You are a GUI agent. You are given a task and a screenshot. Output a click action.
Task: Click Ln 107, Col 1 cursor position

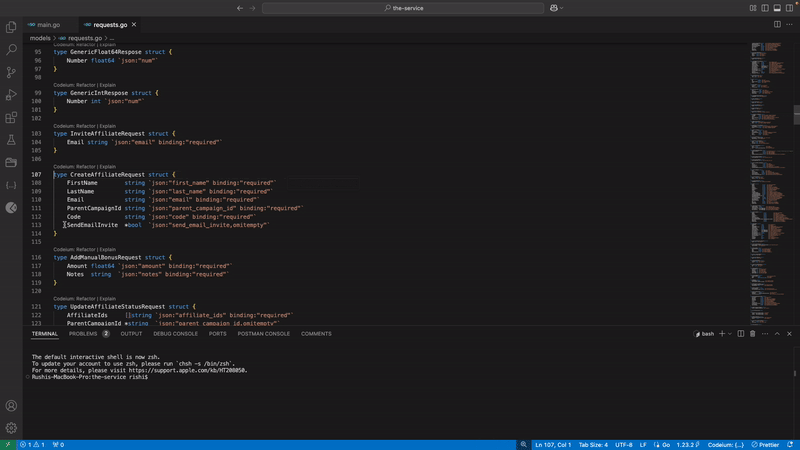(553, 445)
